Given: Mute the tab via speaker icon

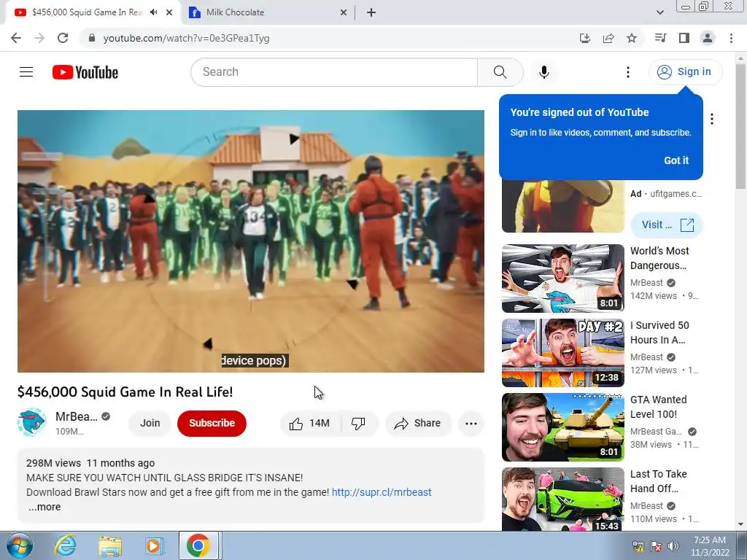Looking at the screenshot, I should pyautogui.click(x=153, y=12).
